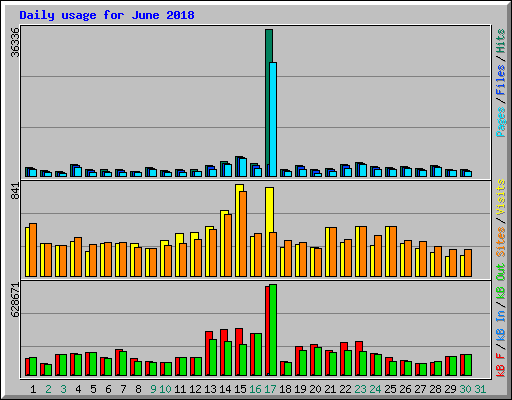Click green day label 16 on the x-axis

pyautogui.click(x=255, y=389)
